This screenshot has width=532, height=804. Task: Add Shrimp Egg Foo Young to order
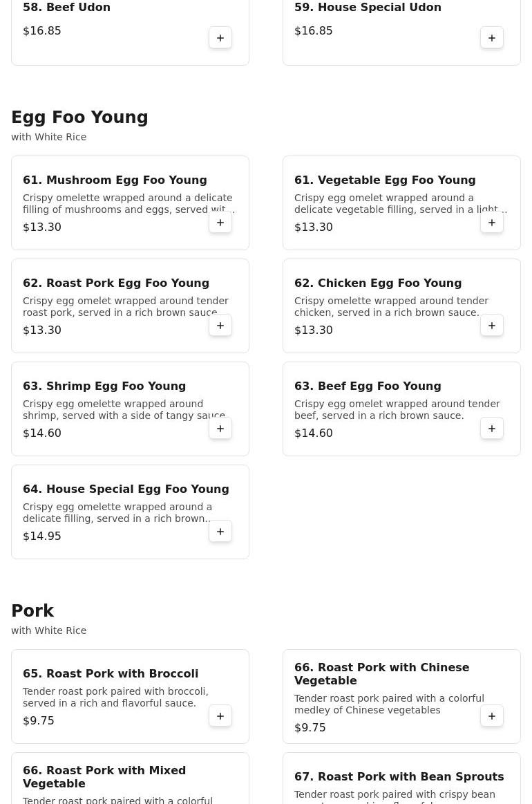(220, 429)
